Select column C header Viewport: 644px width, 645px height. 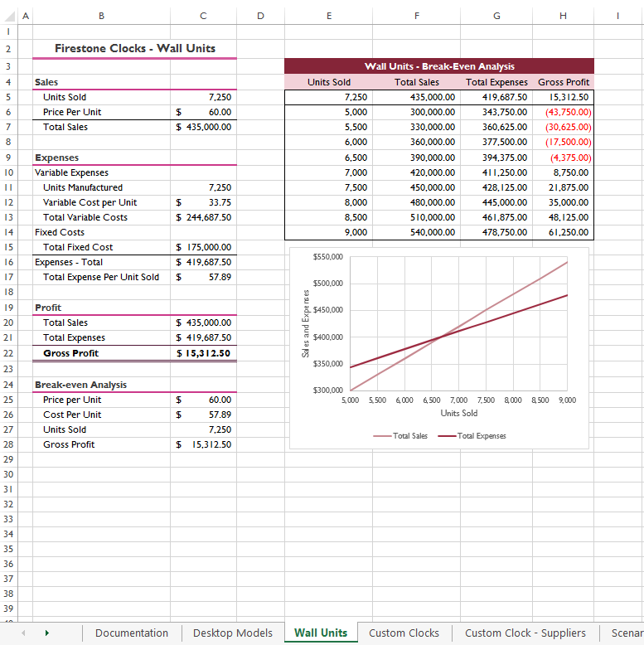click(203, 16)
